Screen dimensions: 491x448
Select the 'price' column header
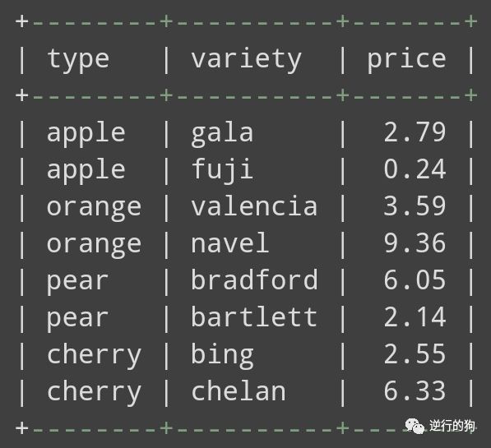pyautogui.click(x=406, y=60)
